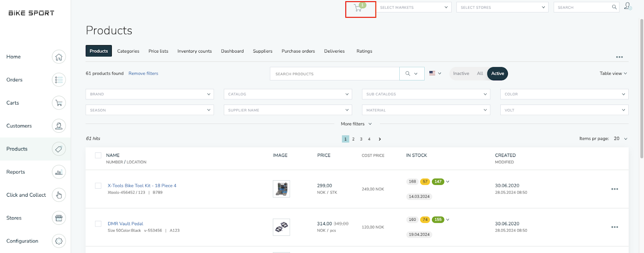Click the Search Products input field
Viewport: 644px width, 253px height.
tap(334, 74)
